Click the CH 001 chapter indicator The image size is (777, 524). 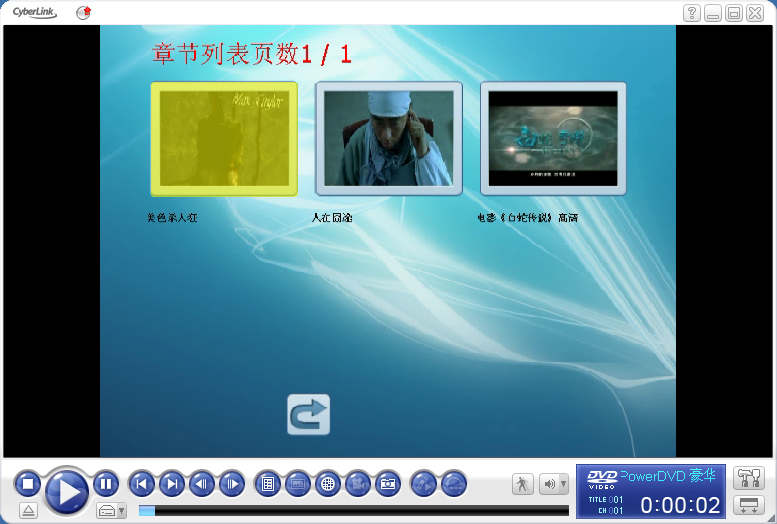pyautogui.click(x=610, y=510)
